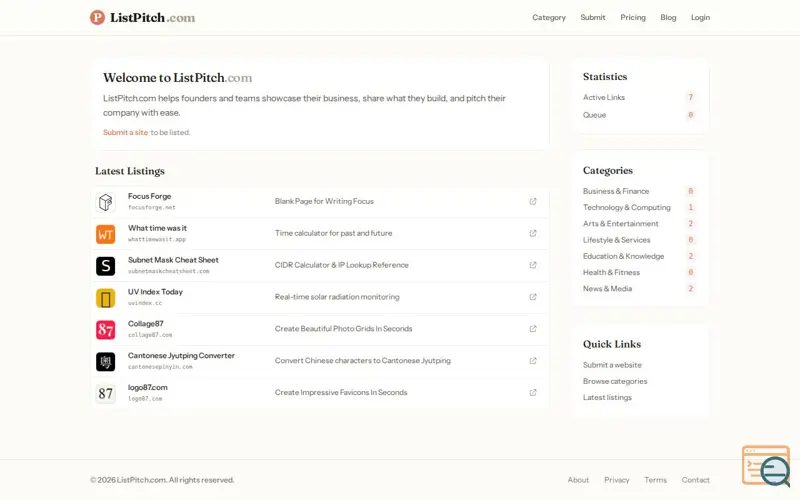Select Technology & Computing category

tap(627, 208)
